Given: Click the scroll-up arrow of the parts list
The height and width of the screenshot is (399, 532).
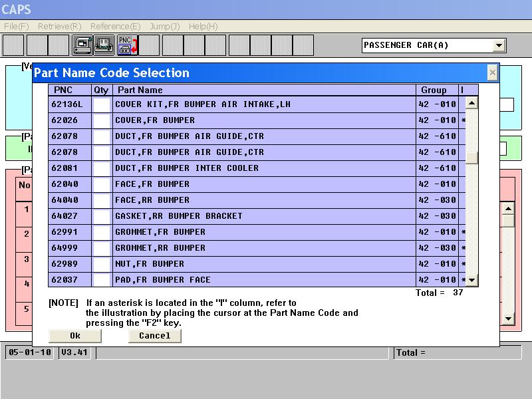Looking at the screenshot, I should click(471, 103).
